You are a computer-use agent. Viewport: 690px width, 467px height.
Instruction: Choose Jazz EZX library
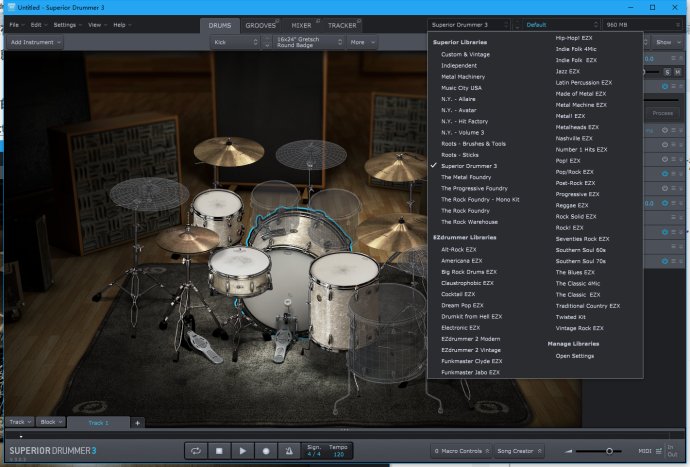pyautogui.click(x=567, y=71)
